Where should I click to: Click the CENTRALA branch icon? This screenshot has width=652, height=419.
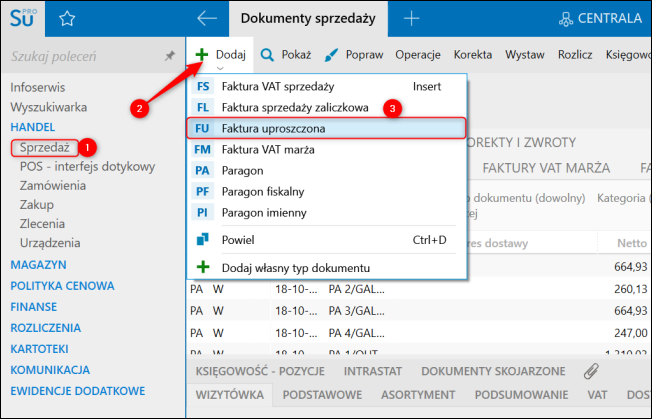(566, 19)
